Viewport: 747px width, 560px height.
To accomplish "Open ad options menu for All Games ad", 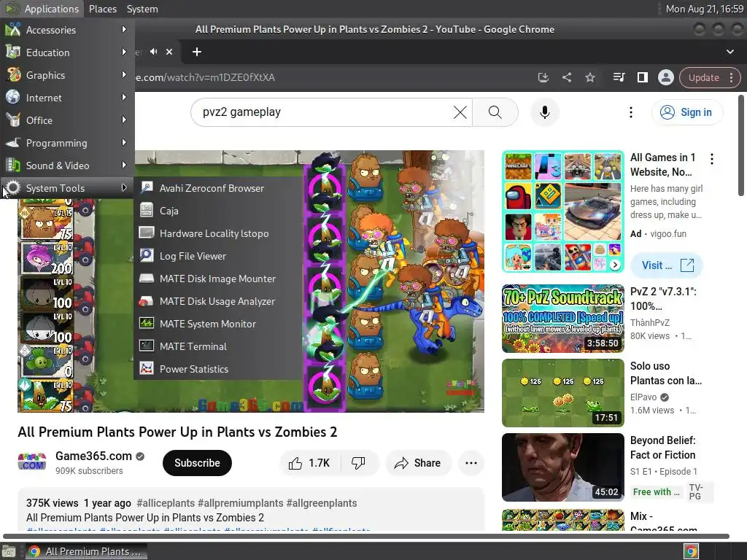I will click(712, 159).
